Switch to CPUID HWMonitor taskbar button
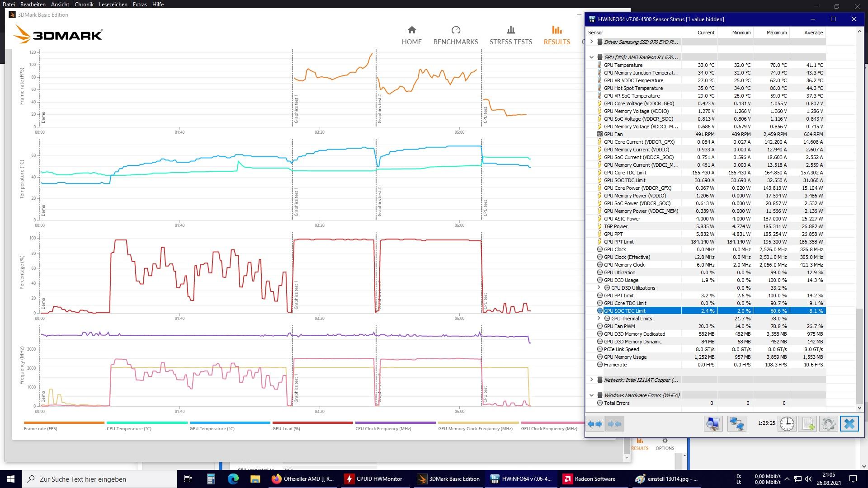This screenshot has height=488, width=868. point(376,479)
